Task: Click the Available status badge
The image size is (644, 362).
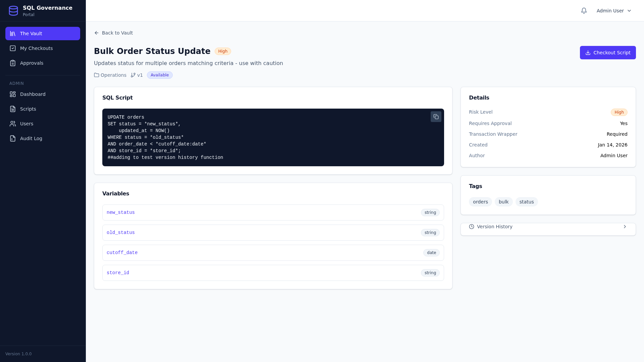Action: 159,75
